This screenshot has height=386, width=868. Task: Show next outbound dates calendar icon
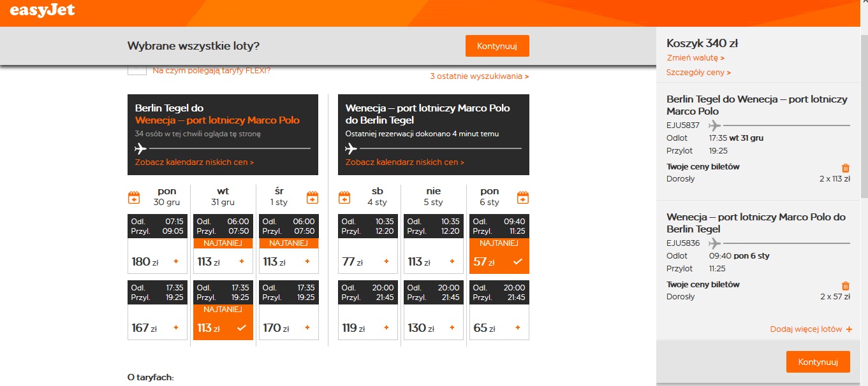pyautogui.click(x=313, y=197)
